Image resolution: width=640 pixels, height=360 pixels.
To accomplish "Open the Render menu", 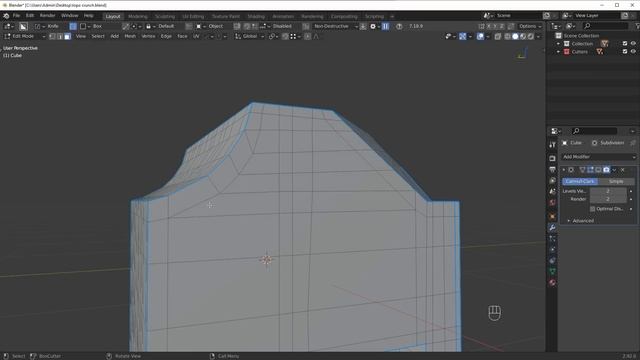I will (47, 16).
